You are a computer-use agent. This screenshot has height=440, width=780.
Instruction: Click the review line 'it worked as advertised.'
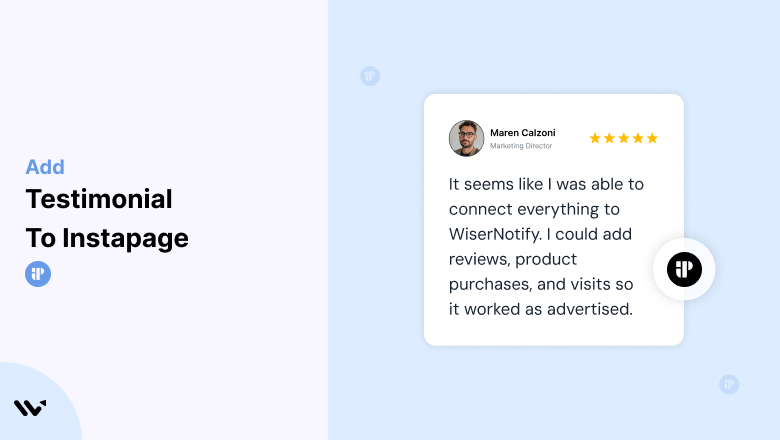[541, 309]
